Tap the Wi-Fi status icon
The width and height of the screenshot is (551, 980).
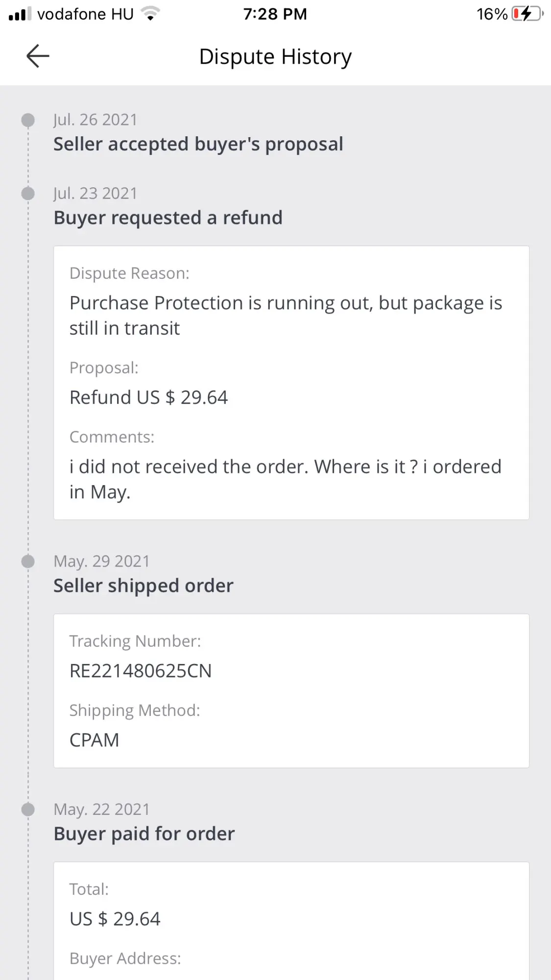tap(150, 14)
